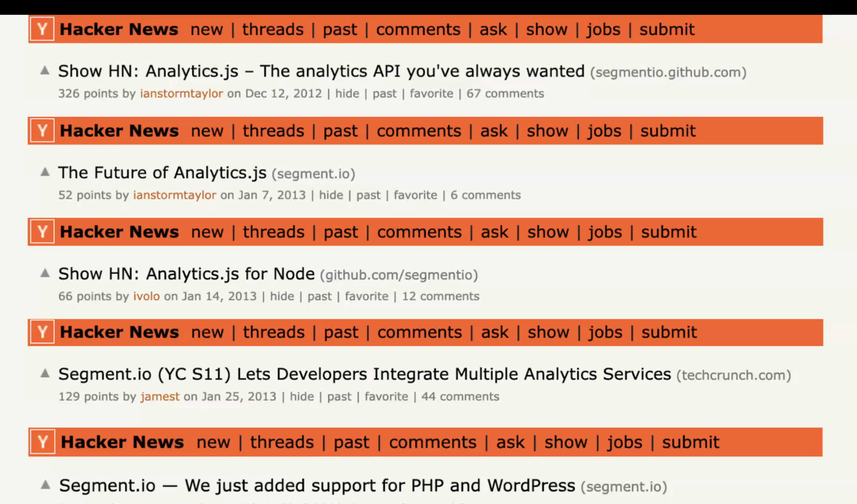Select 'jobs' in the second navigation bar
The width and height of the screenshot is (857, 504).
click(x=604, y=131)
